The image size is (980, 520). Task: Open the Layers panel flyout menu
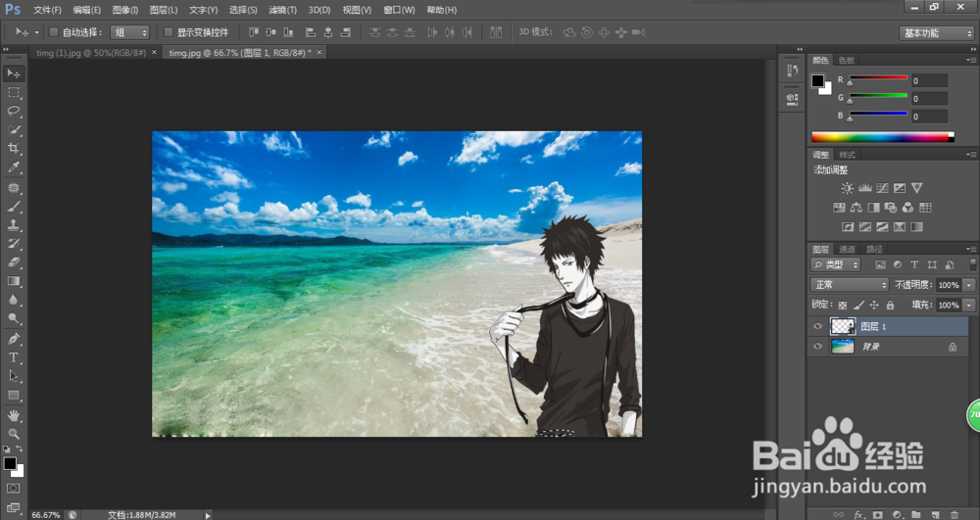click(970, 249)
